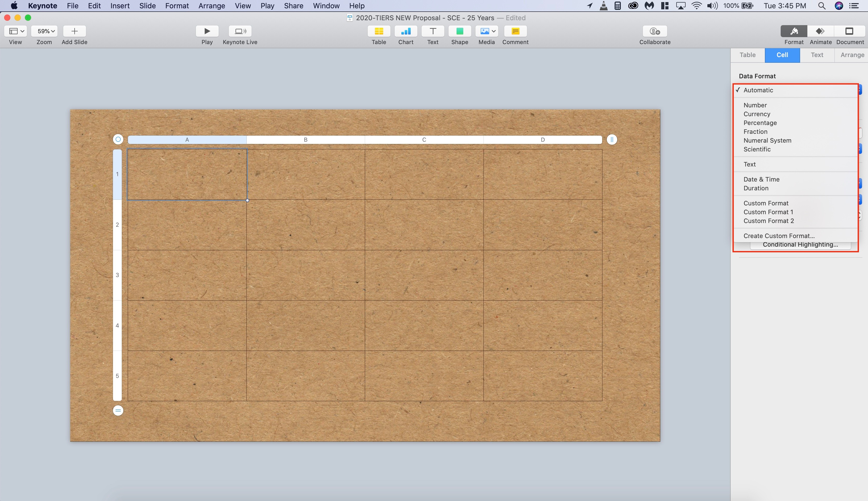Switch to the Arrange inspector tab
The height and width of the screenshot is (501, 868).
coord(852,55)
